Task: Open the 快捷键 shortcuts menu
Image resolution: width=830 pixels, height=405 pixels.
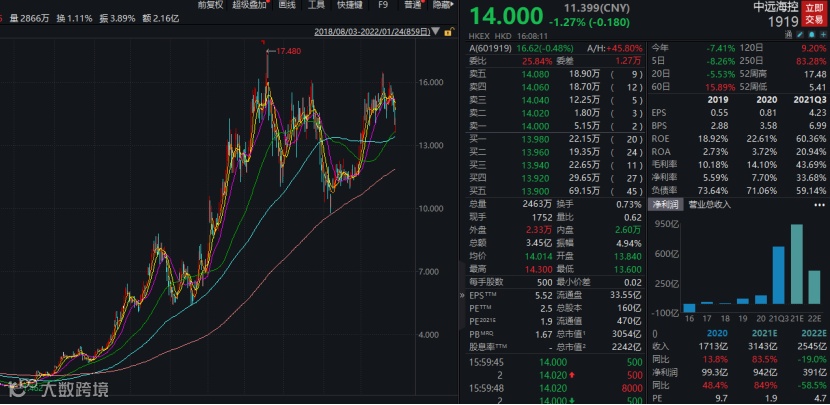Action: click(x=350, y=5)
